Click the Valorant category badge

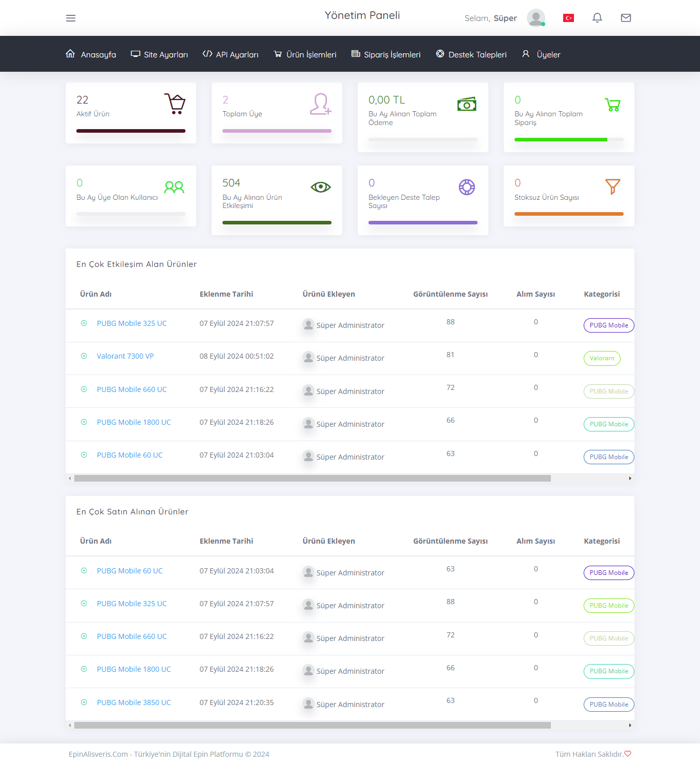(x=602, y=358)
